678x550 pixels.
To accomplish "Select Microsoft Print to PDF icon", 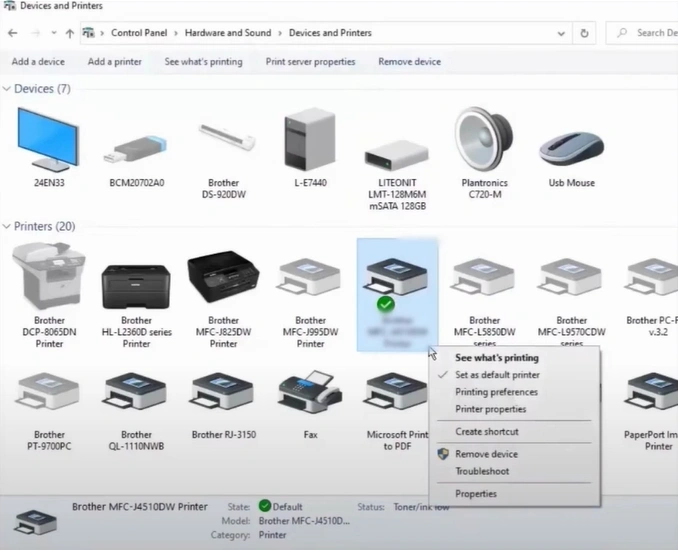I will click(397, 397).
